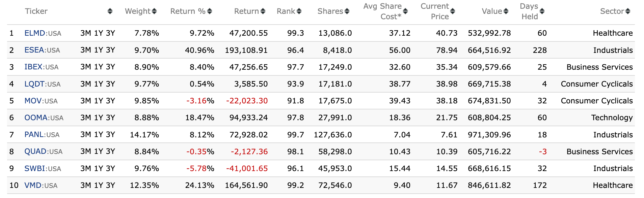The image size is (644, 198).
Task: Click 1Y chart link for ELMD
Action: tap(99, 33)
